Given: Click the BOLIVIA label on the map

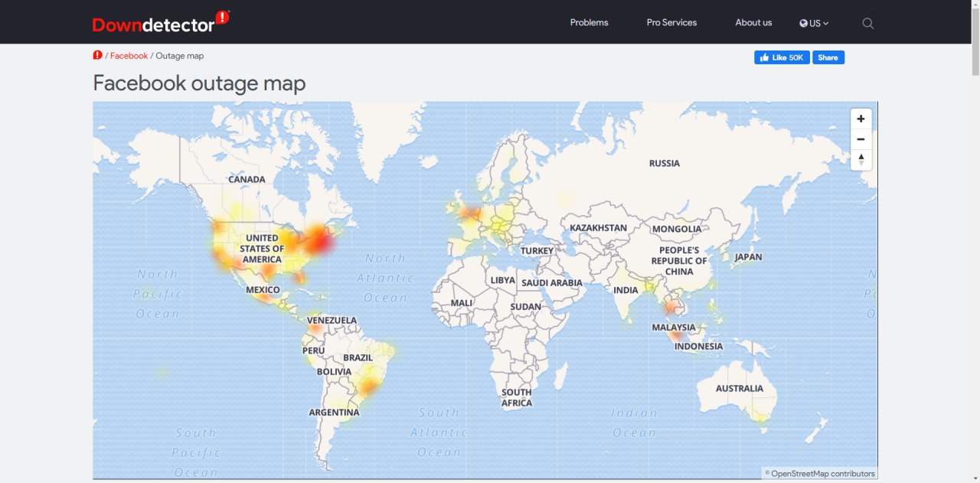Looking at the screenshot, I should coord(334,372).
